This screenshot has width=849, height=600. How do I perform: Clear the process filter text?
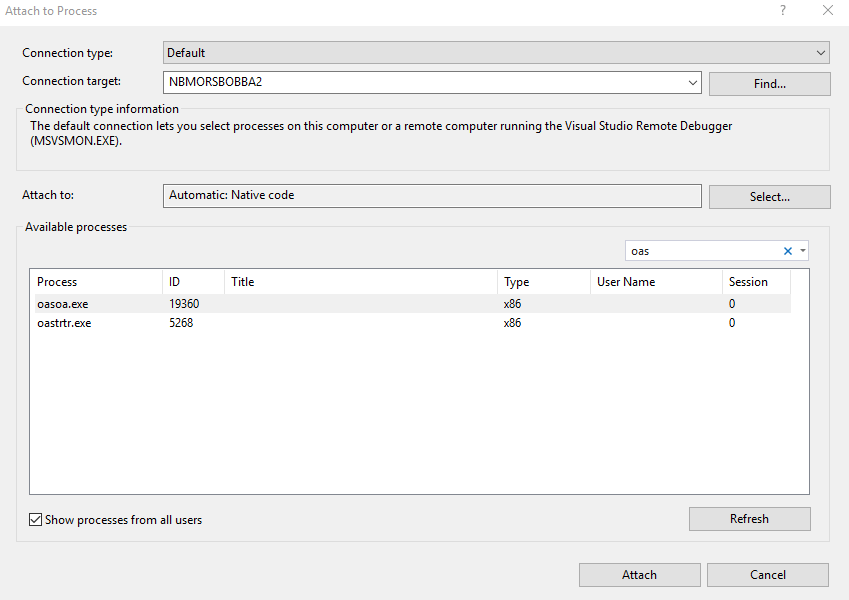coord(787,251)
